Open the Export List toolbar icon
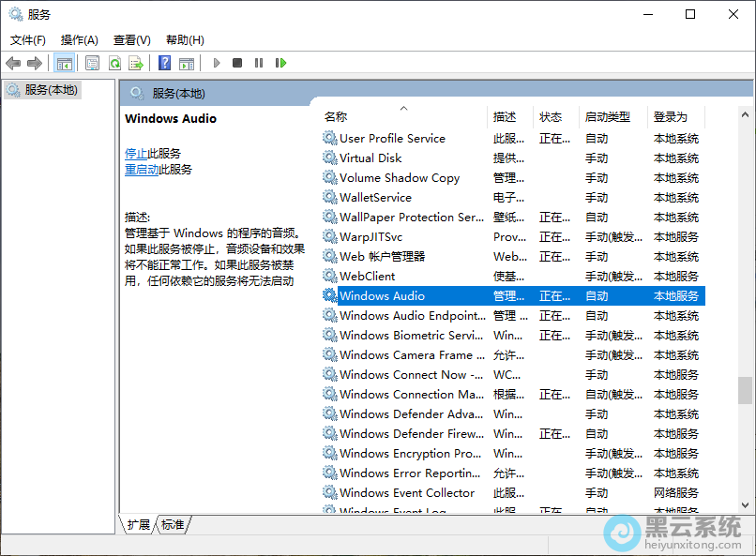The height and width of the screenshot is (556, 756). click(137, 63)
